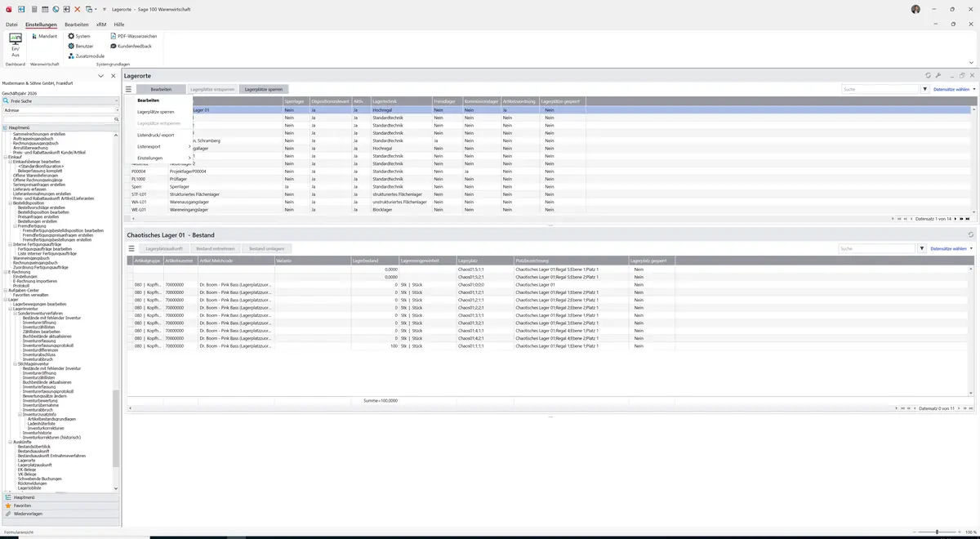Open Datensätze wählen dropdown for Lagerorte
This screenshot has width=980, height=539.
tap(954, 89)
